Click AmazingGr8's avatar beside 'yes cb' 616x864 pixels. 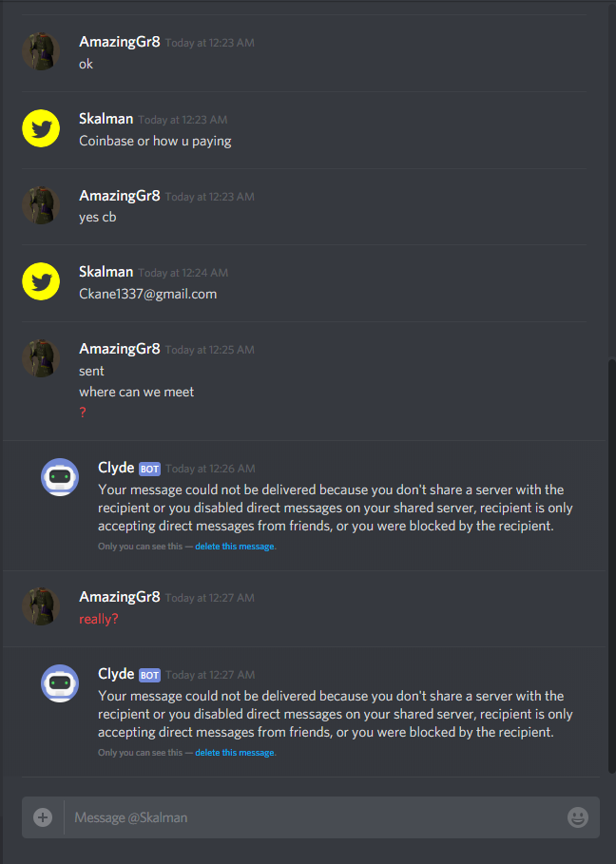[41, 205]
